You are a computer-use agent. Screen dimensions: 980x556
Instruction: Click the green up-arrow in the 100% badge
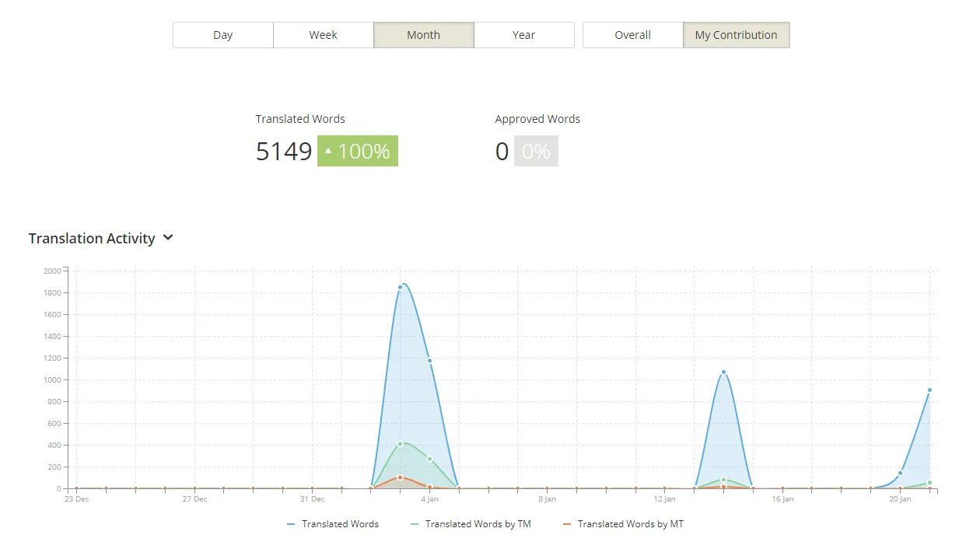328,151
